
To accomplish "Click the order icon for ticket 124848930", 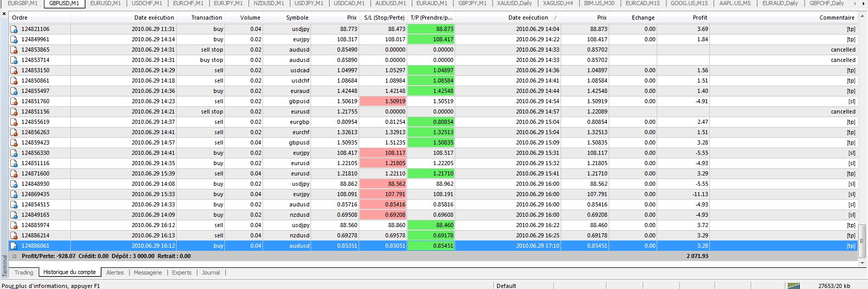I will [14, 184].
